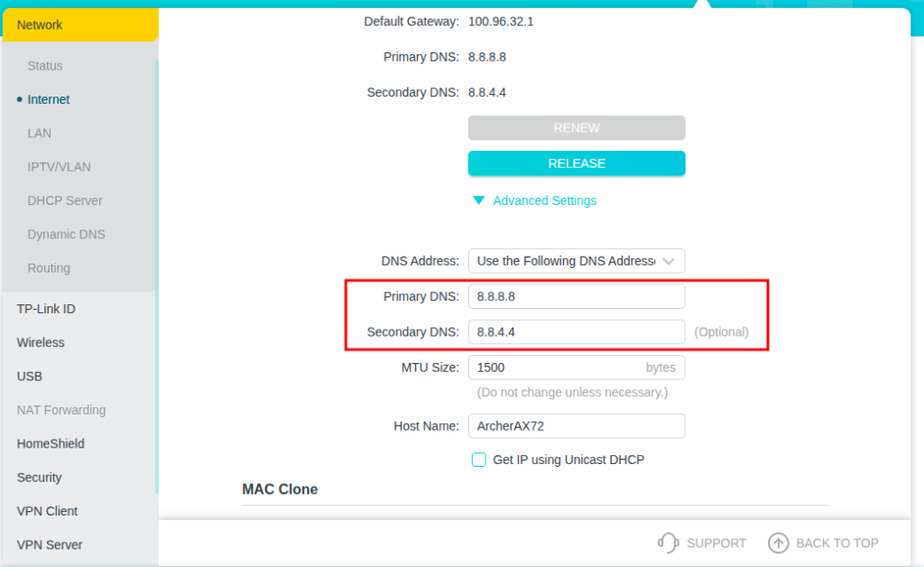Open the Wireless section
Image resolution: width=924 pixels, height=567 pixels.
coord(41,342)
